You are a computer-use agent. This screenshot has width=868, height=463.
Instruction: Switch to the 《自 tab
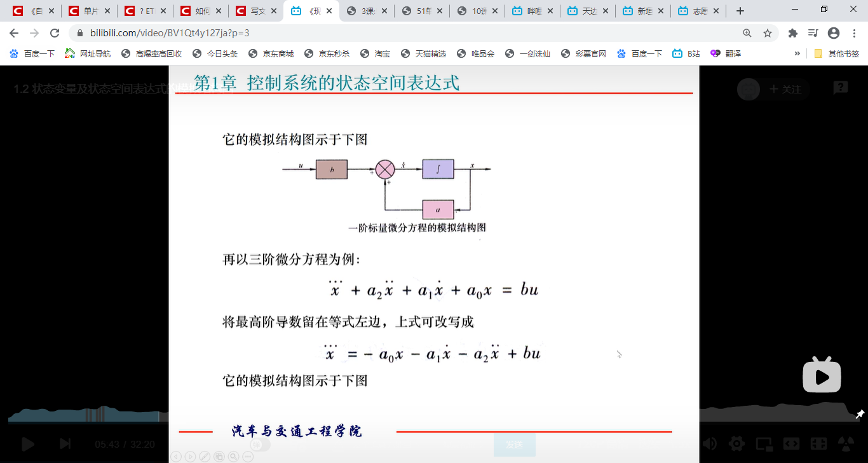point(32,11)
